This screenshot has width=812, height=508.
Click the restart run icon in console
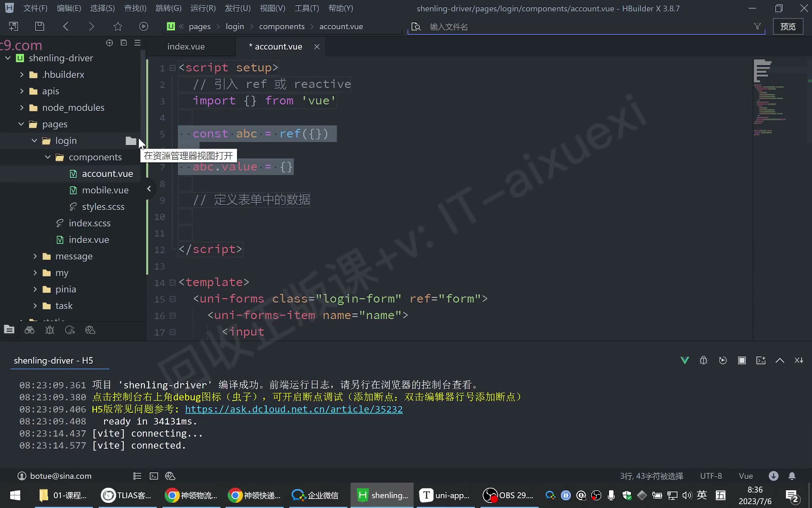click(723, 360)
